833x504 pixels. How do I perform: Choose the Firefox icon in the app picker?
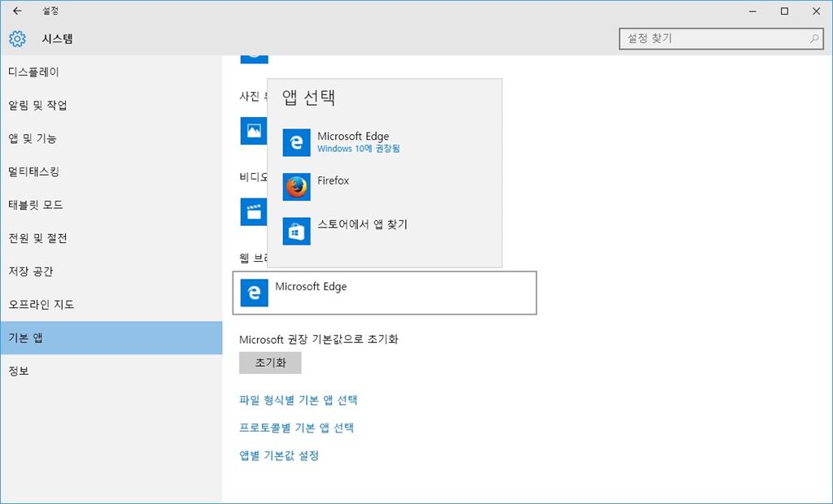[x=296, y=186]
